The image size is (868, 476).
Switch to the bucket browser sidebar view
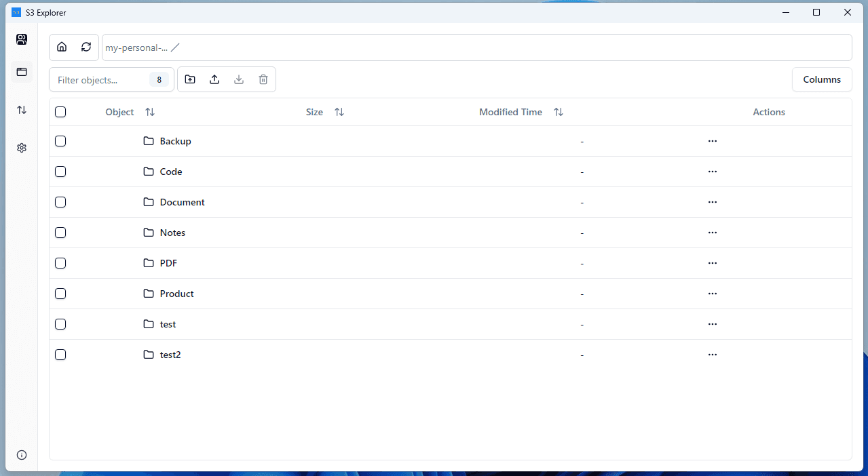point(21,72)
